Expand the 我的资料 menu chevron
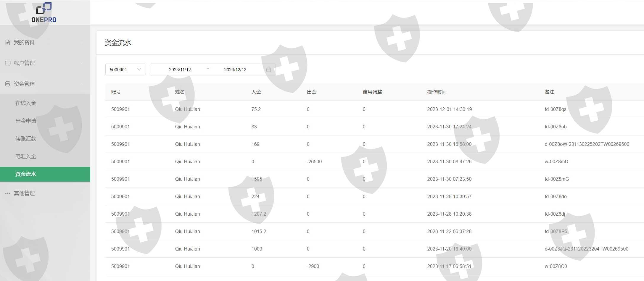This screenshot has width=644, height=281. [x=81, y=43]
